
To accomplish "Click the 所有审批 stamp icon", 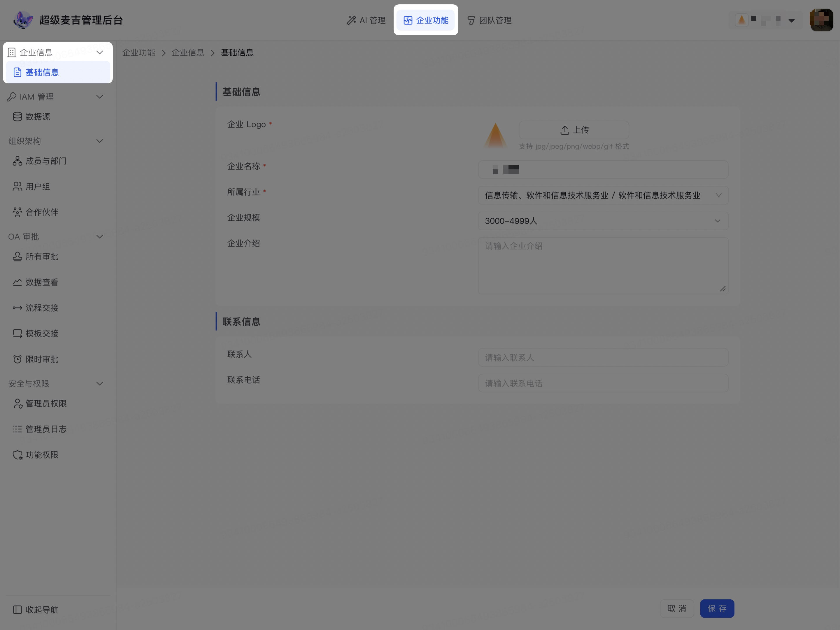I will [x=17, y=257].
